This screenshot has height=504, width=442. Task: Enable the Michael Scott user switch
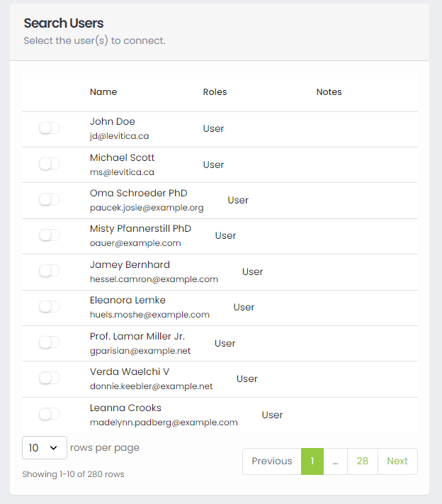(x=49, y=164)
